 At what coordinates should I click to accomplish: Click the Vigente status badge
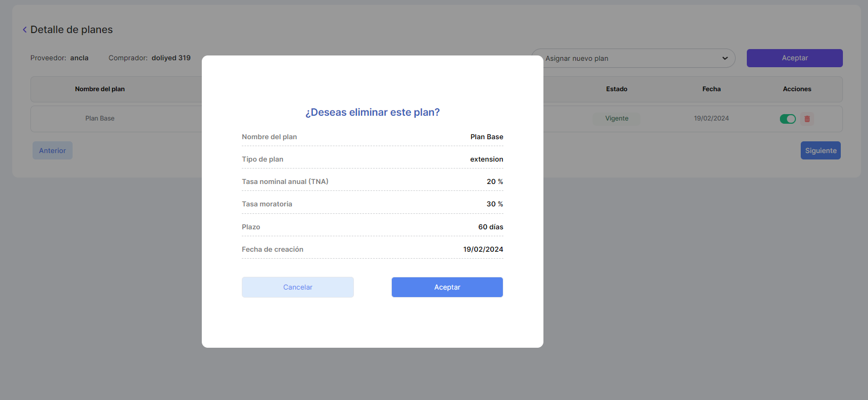(x=617, y=118)
